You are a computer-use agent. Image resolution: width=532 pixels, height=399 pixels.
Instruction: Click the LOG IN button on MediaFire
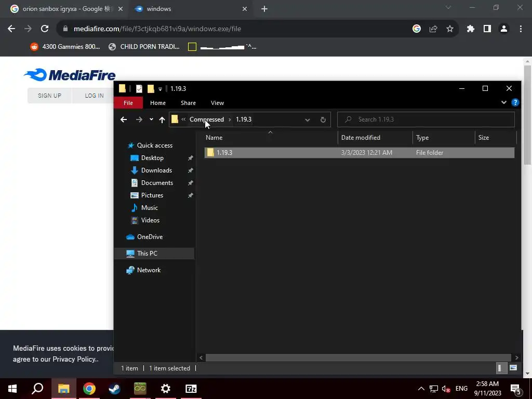[x=95, y=96]
